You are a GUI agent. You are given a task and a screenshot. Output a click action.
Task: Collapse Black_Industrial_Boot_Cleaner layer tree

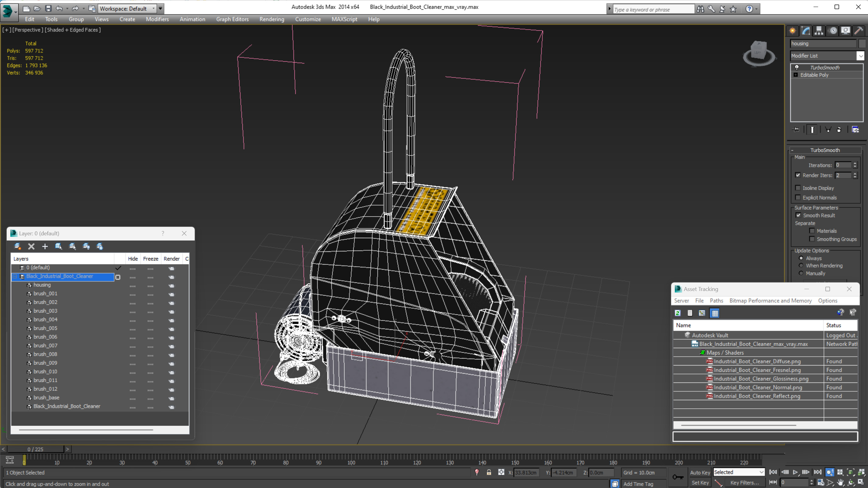[x=15, y=276]
